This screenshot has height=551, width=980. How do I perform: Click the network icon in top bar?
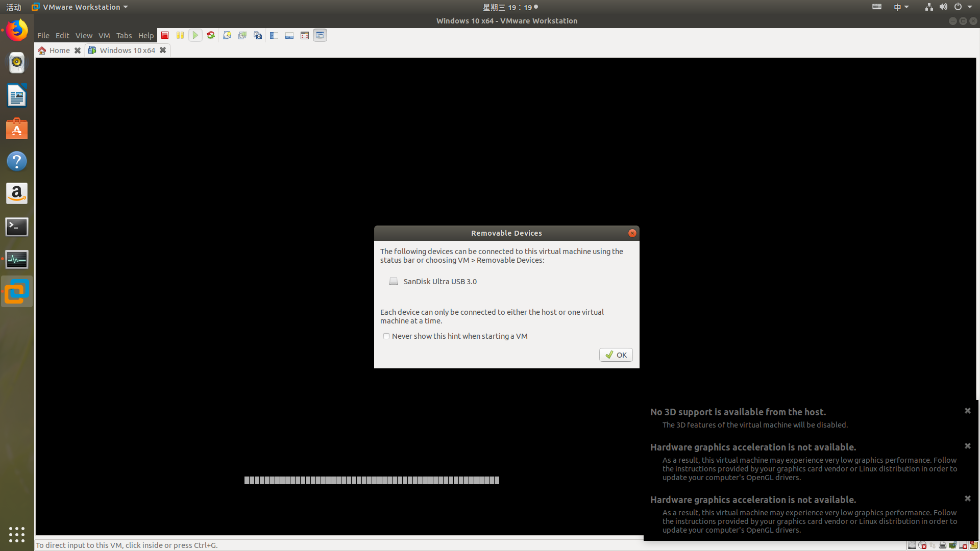(929, 7)
